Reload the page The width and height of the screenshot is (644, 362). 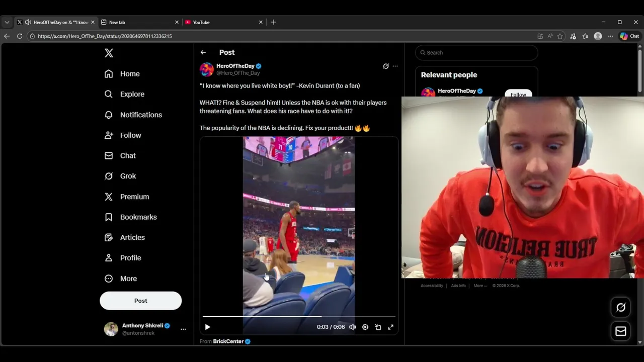click(20, 36)
